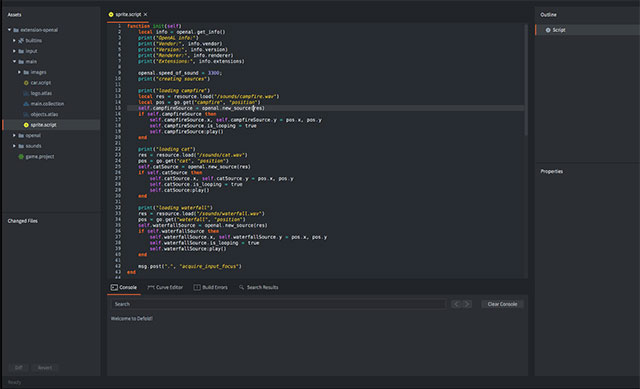Click the sounds folder icon
Viewport: 640px width, 389px height.
coord(21,146)
